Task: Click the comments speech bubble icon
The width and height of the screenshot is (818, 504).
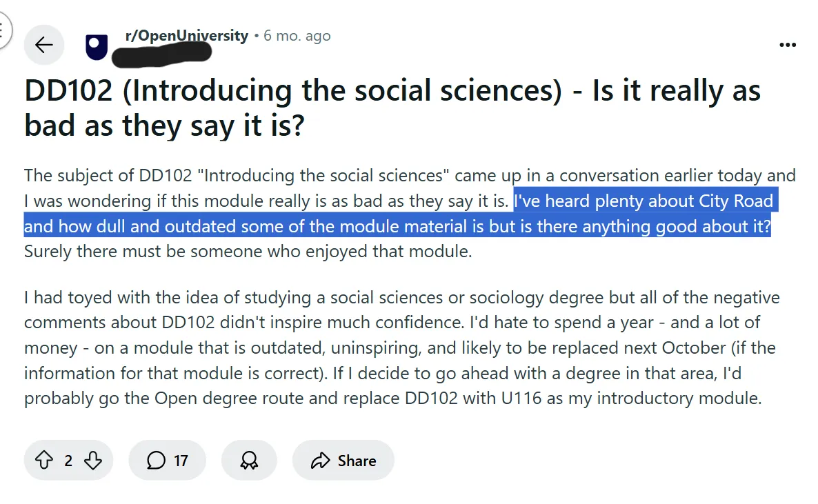Action: coord(157,461)
